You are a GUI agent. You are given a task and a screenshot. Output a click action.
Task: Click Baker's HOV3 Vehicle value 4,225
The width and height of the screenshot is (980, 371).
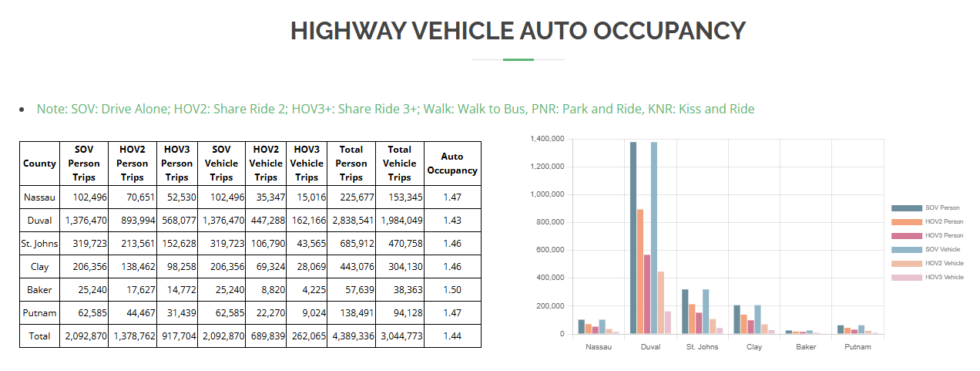[x=313, y=290]
